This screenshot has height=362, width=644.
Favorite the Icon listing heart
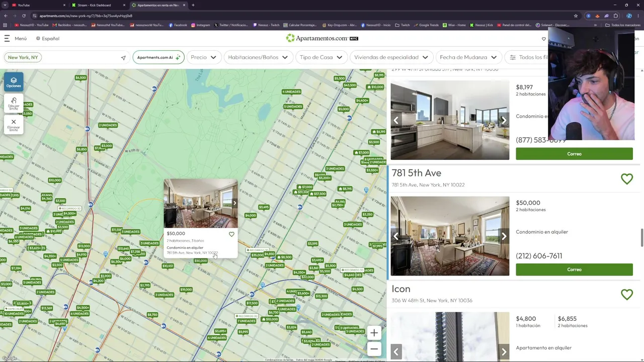point(627,295)
